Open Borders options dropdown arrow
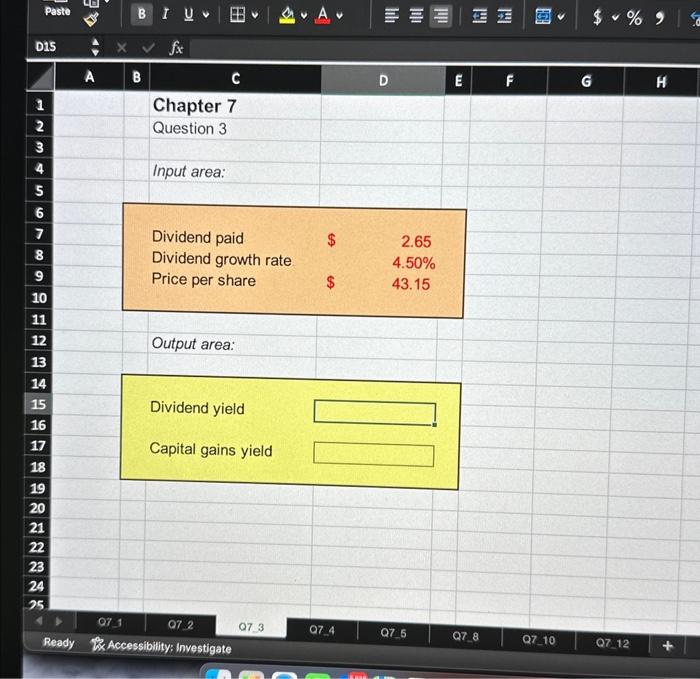This screenshot has height=679, width=700. pyautogui.click(x=255, y=15)
